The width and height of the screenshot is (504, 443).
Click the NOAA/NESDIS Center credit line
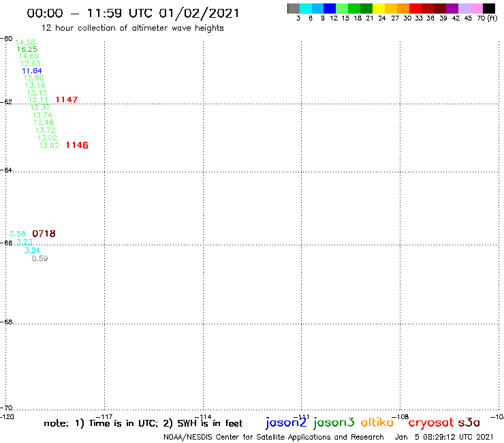pos(274,438)
